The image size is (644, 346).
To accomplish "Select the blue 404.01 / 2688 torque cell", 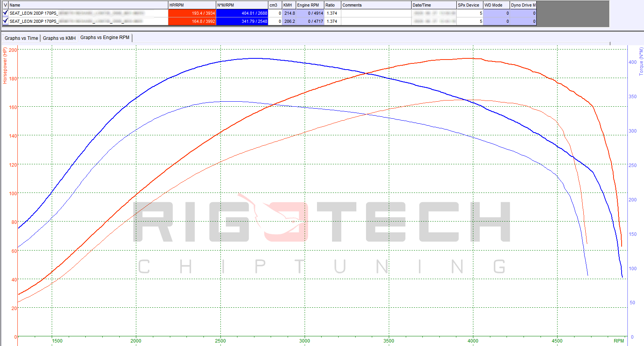I will [x=242, y=13].
